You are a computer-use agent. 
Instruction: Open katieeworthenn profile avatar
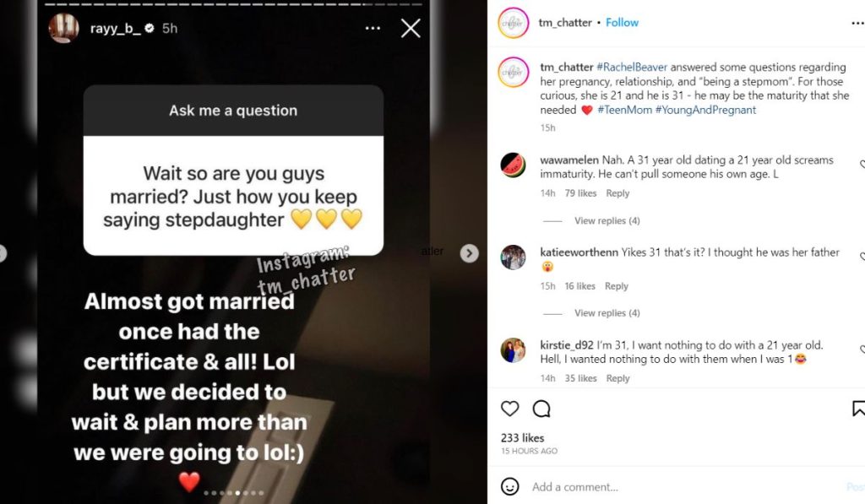[x=513, y=257]
